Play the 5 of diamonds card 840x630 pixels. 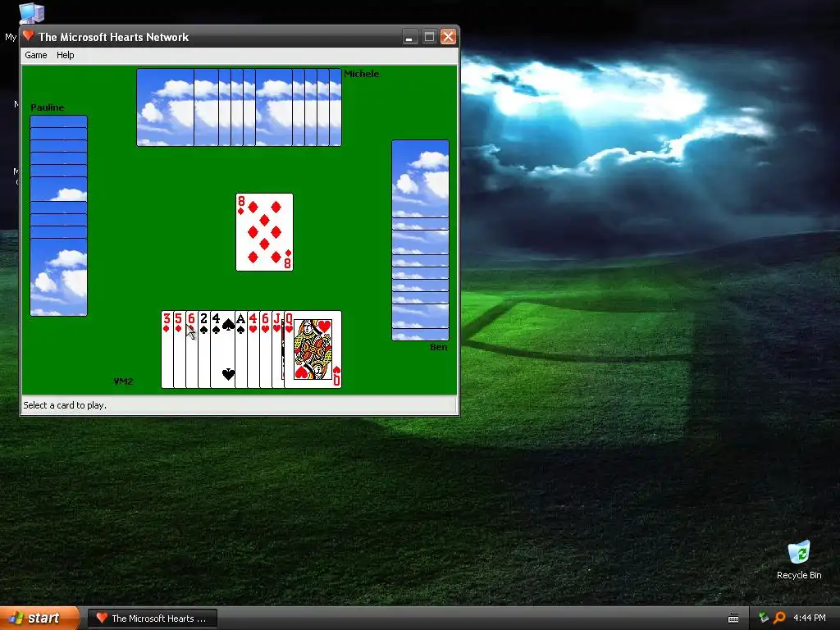(180, 349)
